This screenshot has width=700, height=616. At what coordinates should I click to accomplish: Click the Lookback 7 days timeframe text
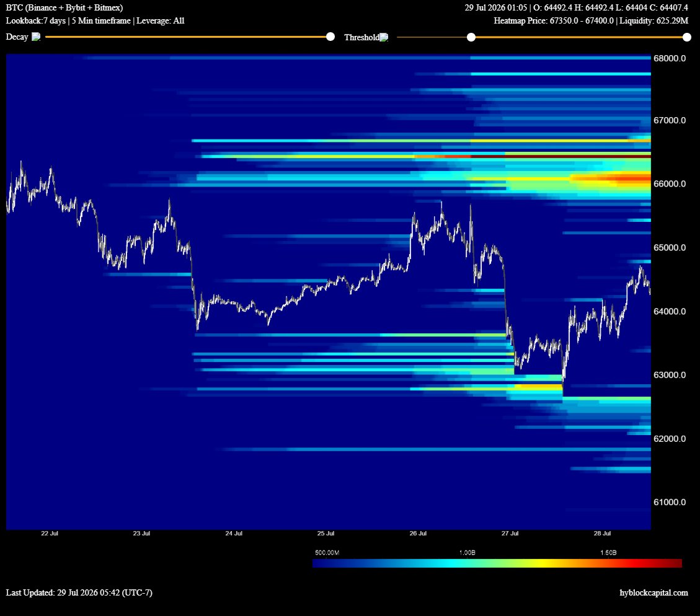click(95, 20)
